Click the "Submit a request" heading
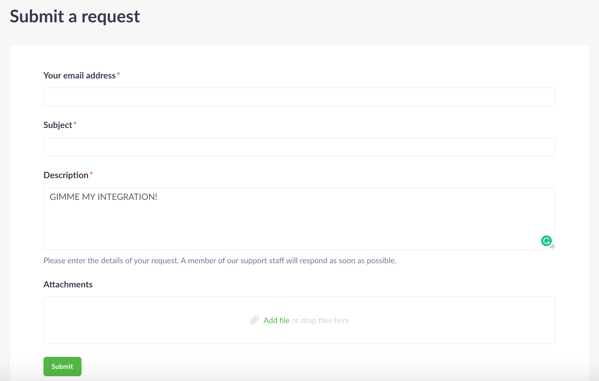 tap(75, 16)
